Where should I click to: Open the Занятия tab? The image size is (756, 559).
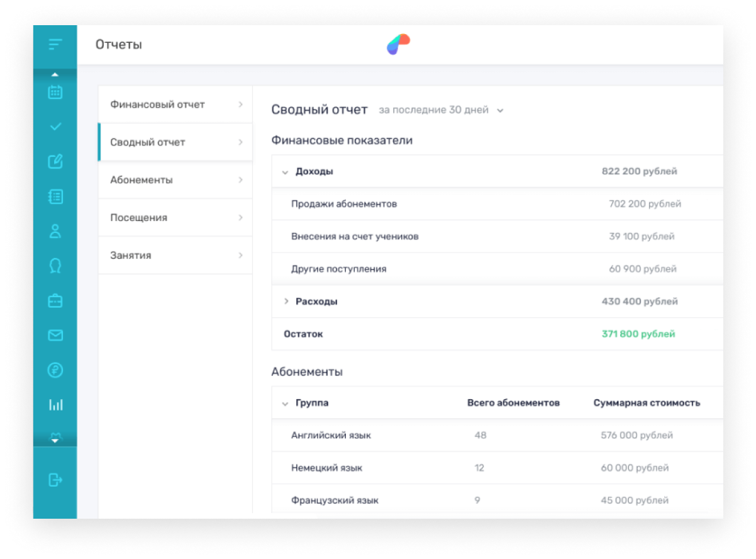click(x=175, y=256)
